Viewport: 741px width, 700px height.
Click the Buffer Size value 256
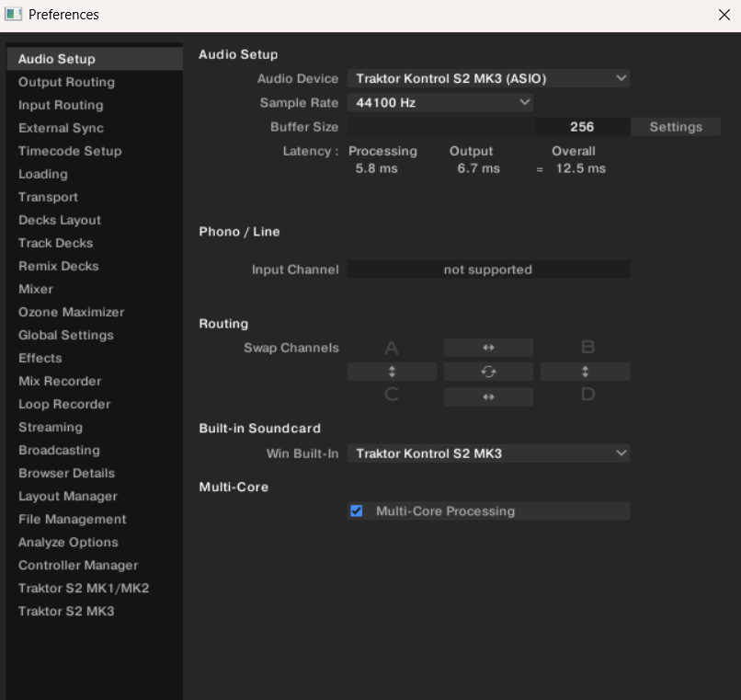[x=582, y=127]
